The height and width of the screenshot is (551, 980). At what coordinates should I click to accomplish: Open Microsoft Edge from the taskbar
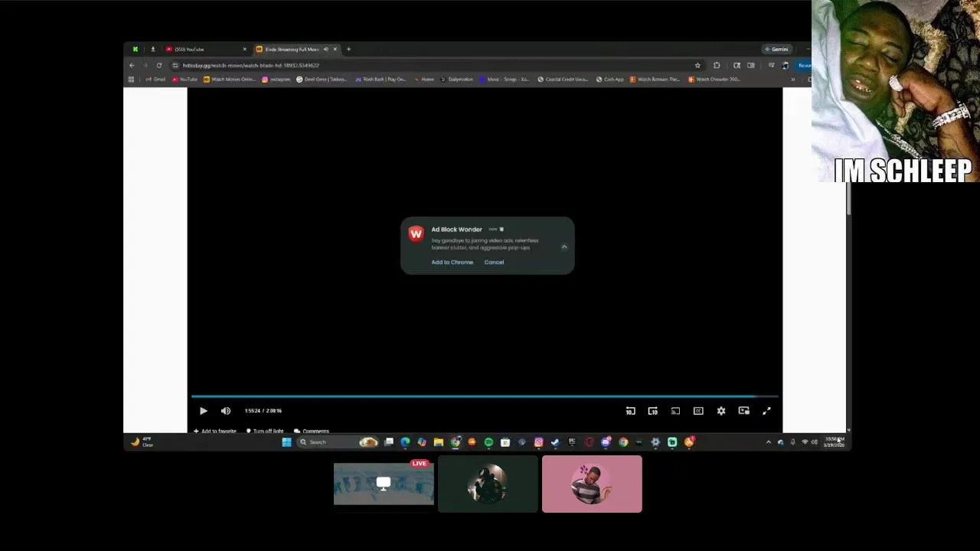tap(405, 442)
